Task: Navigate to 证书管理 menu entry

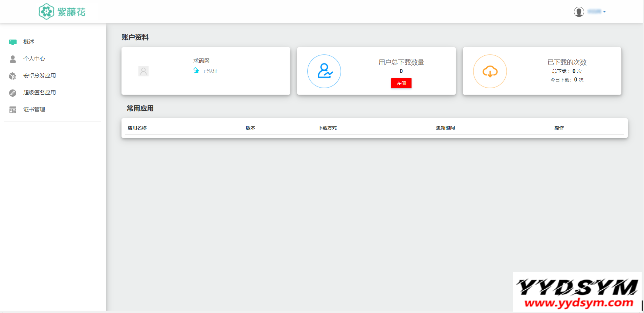Action: pos(34,110)
